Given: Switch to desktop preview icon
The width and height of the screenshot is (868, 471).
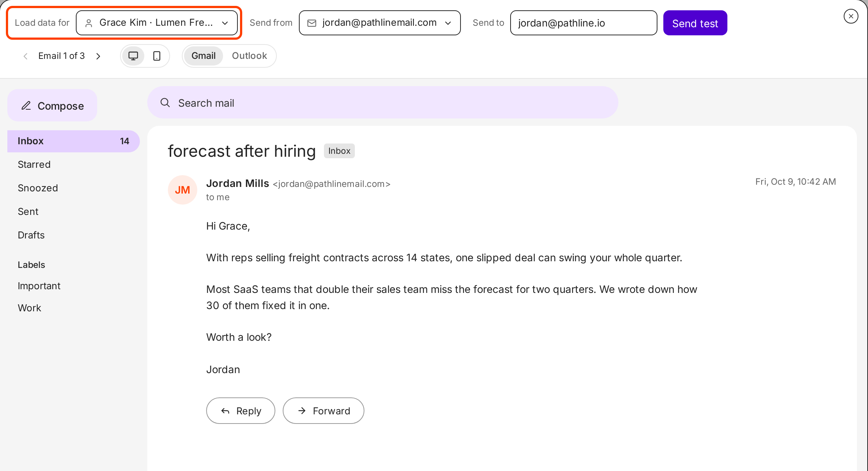Looking at the screenshot, I should (x=133, y=56).
